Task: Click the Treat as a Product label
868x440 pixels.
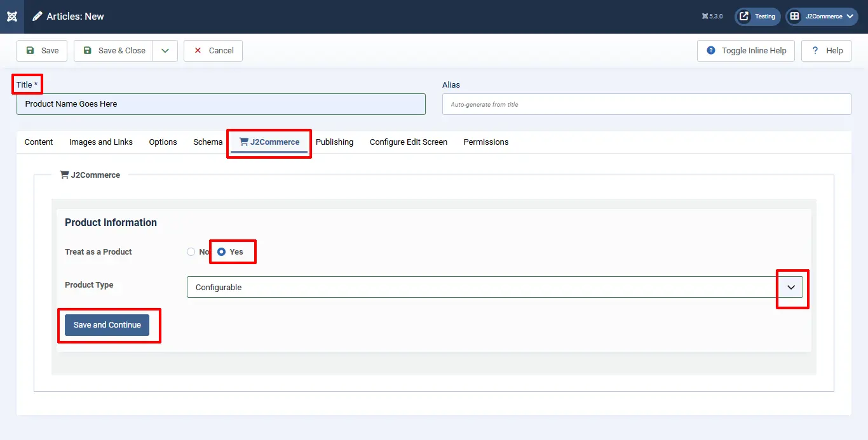Action: pyautogui.click(x=98, y=252)
